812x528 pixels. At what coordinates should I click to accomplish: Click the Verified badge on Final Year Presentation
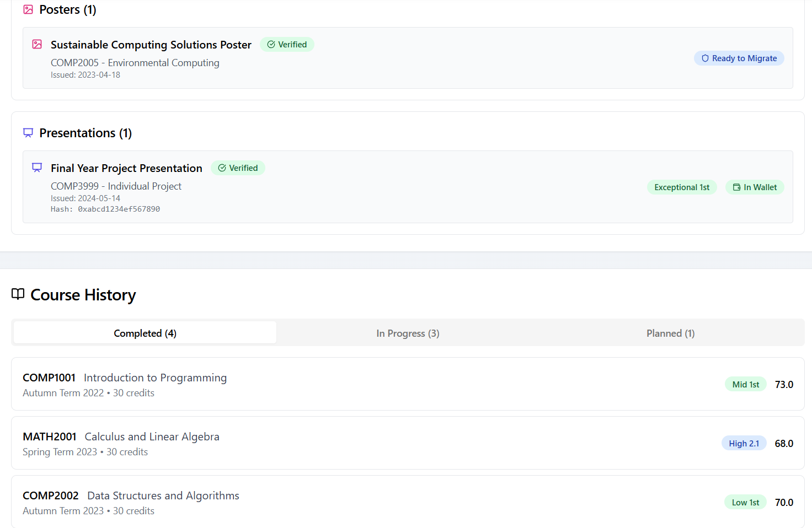(238, 168)
